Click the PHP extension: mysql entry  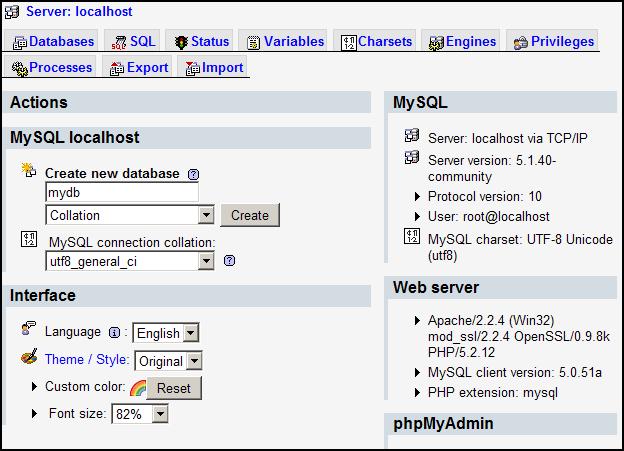(x=493, y=392)
